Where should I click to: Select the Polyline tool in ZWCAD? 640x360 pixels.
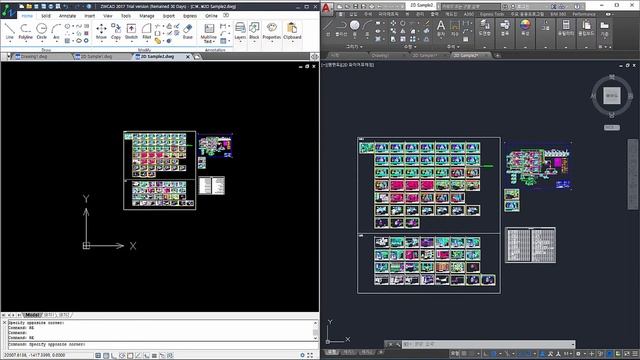(x=25, y=31)
